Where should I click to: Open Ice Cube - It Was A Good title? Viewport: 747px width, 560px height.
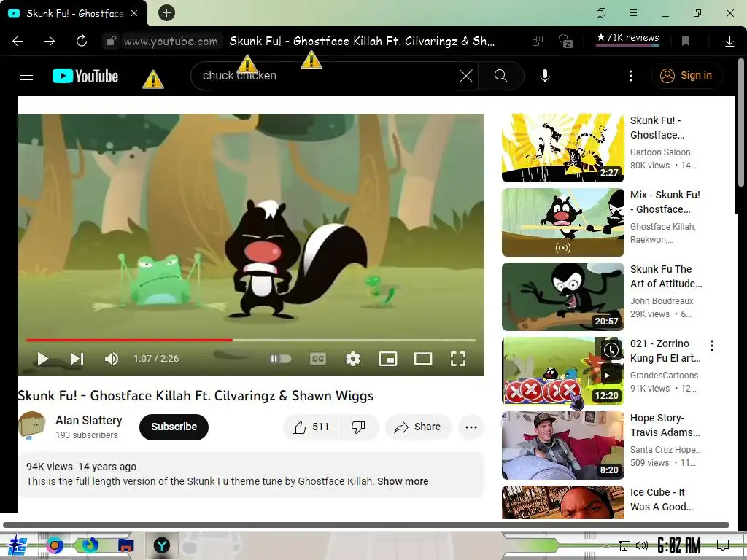click(x=661, y=499)
